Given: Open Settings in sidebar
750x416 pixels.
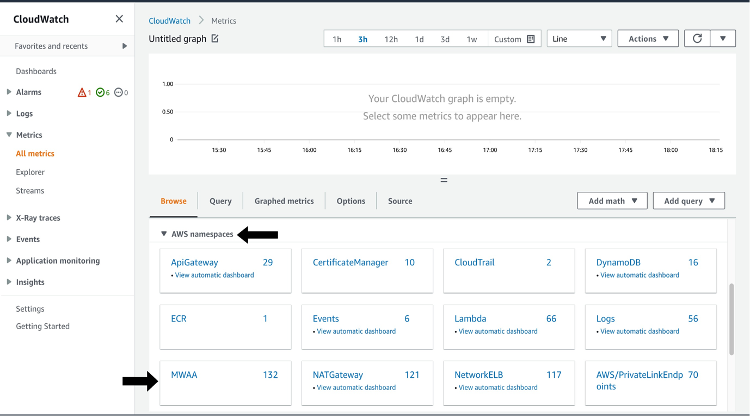Looking at the screenshot, I should click(x=30, y=309).
